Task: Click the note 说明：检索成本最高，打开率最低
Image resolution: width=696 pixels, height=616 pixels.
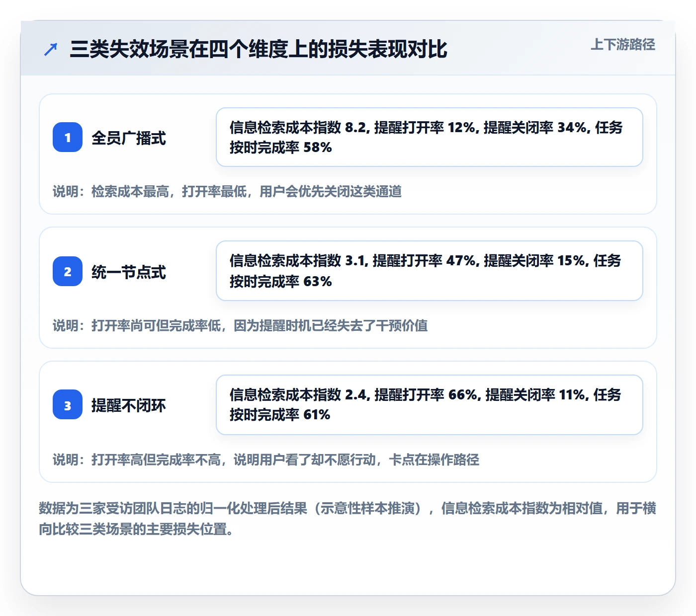Action: click(x=227, y=191)
